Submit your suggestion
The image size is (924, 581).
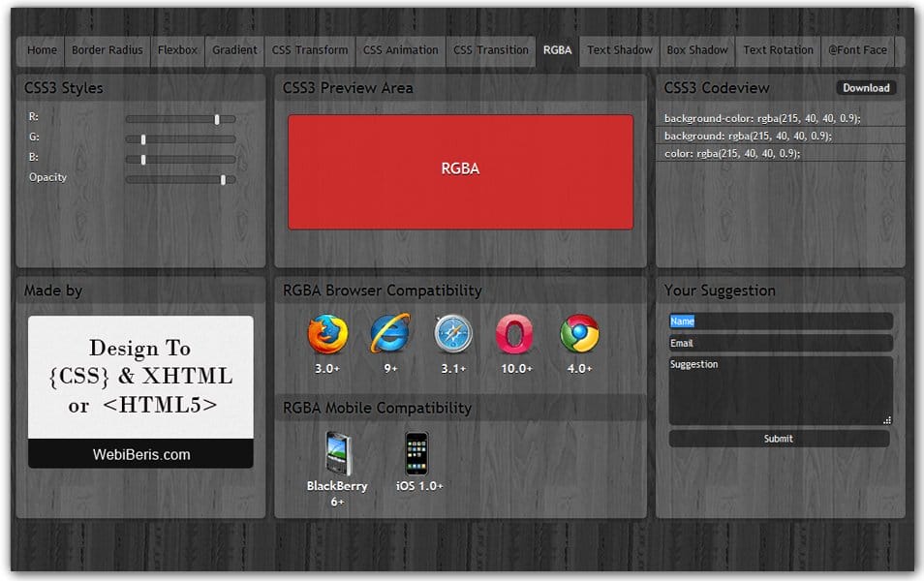pyautogui.click(x=778, y=438)
